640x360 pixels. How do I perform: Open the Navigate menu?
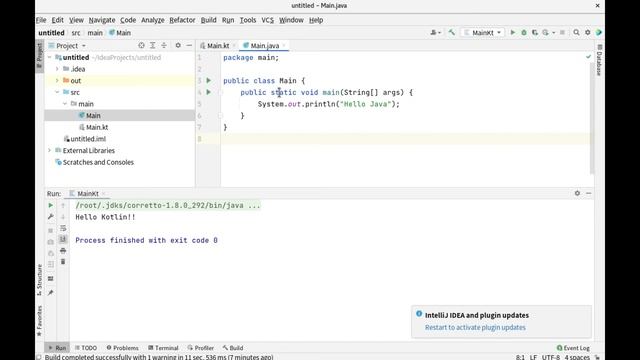pos(102,20)
